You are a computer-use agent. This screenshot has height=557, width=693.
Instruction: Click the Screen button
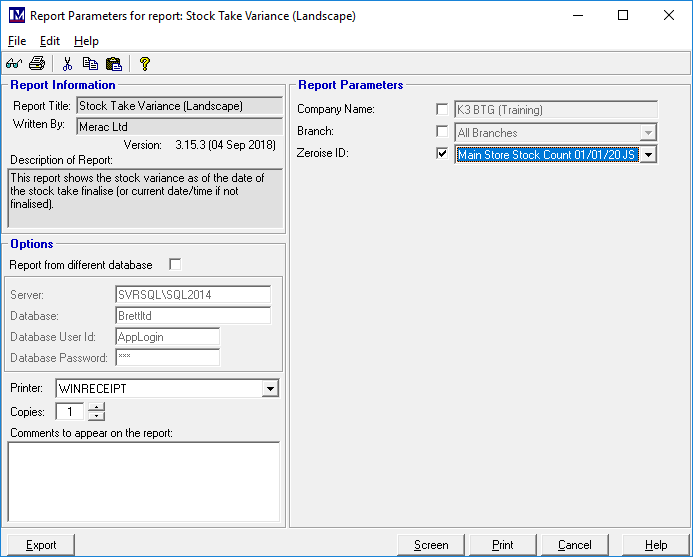431,545
